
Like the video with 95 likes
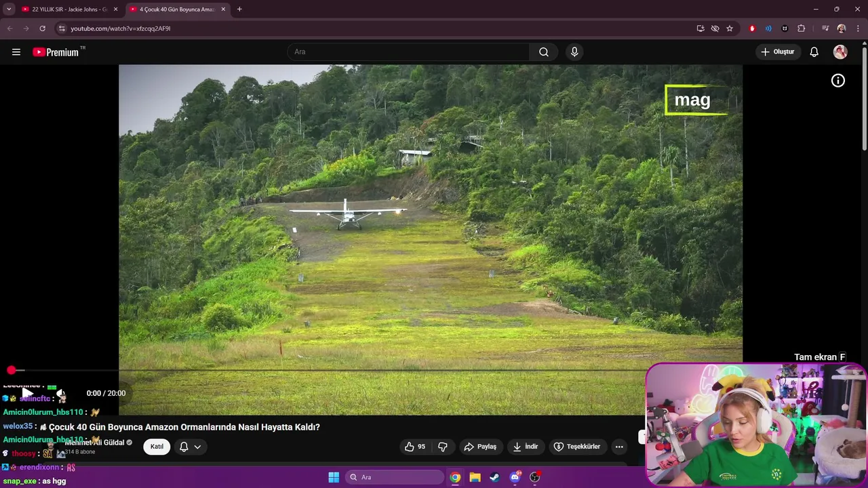[x=415, y=447]
